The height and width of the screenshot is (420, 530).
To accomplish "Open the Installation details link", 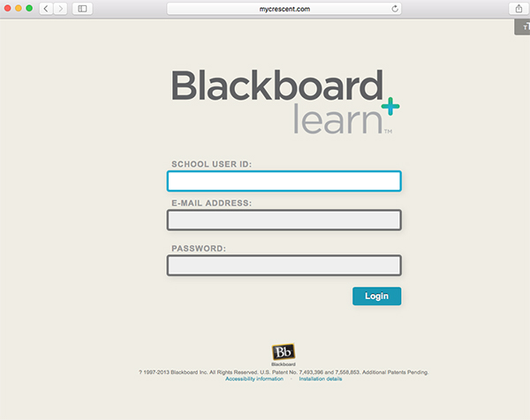I will pyautogui.click(x=320, y=379).
